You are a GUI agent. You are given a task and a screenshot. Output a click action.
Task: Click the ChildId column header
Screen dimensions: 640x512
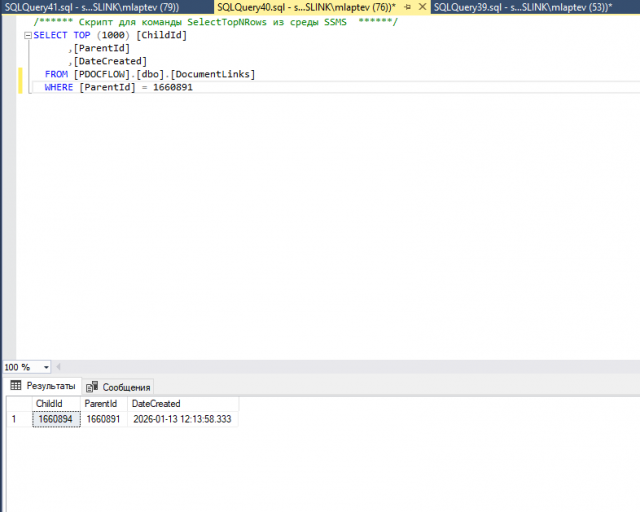click(x=56, y=403)
